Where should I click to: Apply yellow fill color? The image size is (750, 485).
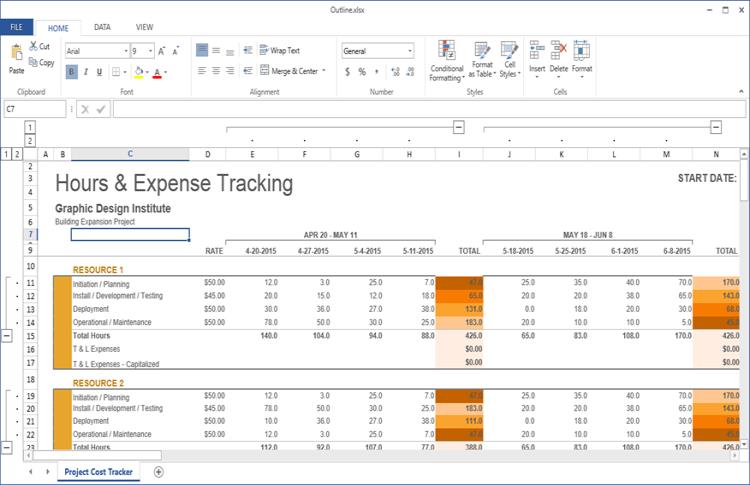pyautogui.click(x=139, y=72)
